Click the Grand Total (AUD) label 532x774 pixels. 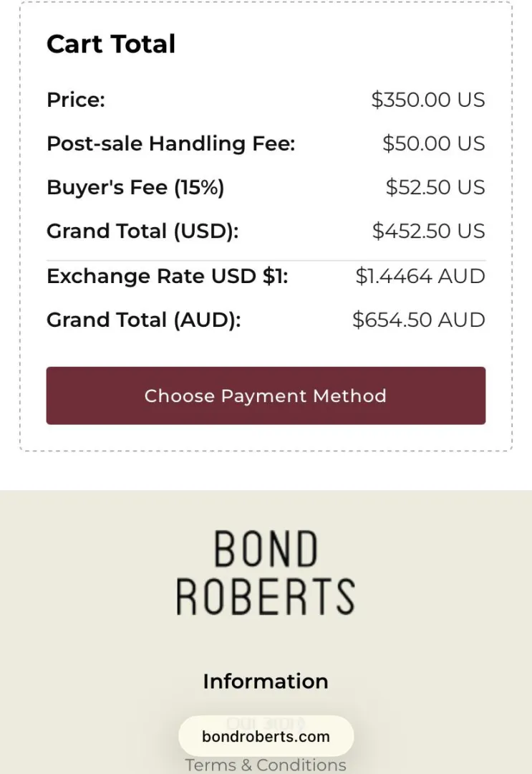pos(143,320)
